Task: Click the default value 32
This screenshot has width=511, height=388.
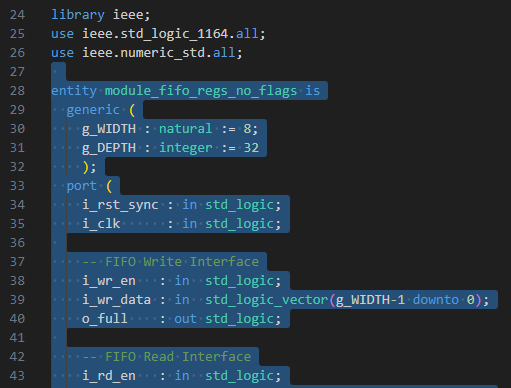Action: (x=251, y=148)
